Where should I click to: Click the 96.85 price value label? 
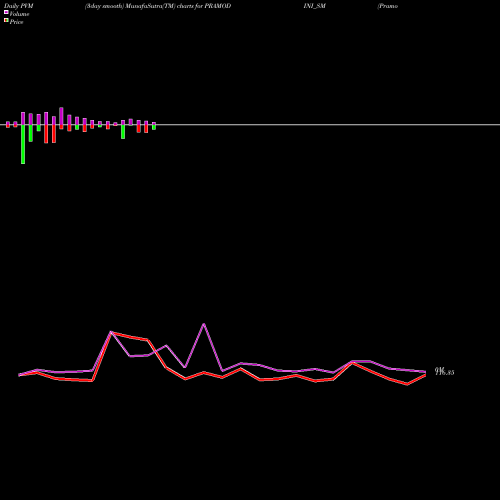[444, 372]
